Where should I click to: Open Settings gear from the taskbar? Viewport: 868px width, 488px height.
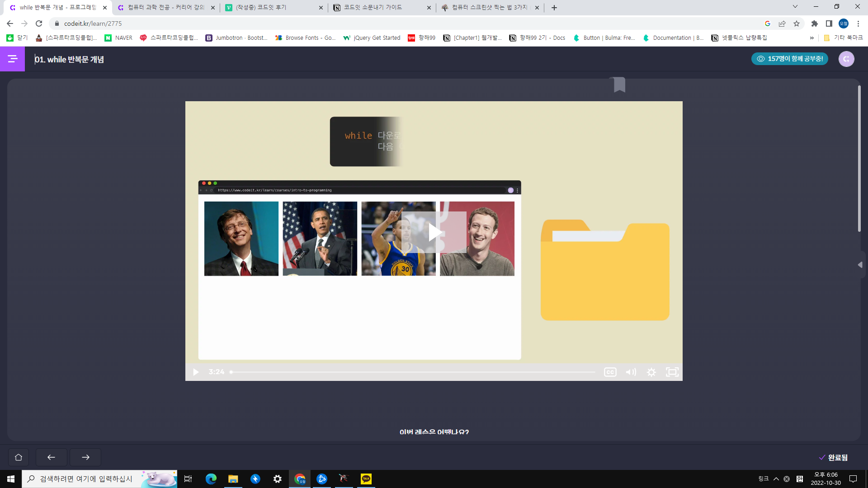(277, 479)
